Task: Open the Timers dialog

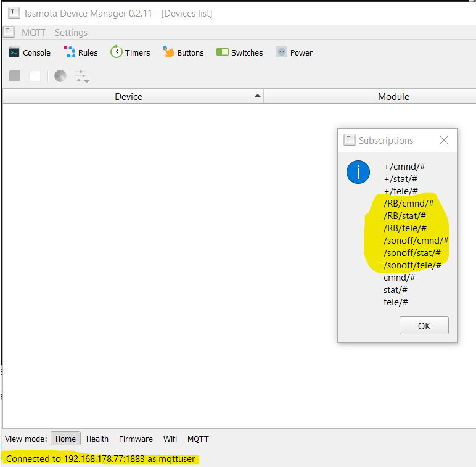Action: [x=130, y=52]
